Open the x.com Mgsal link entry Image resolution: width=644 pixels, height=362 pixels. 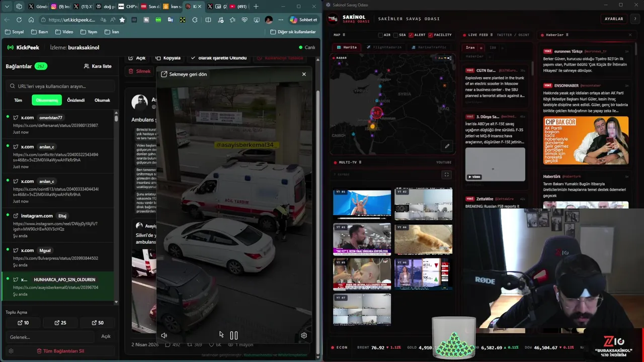tap(58, 257)
